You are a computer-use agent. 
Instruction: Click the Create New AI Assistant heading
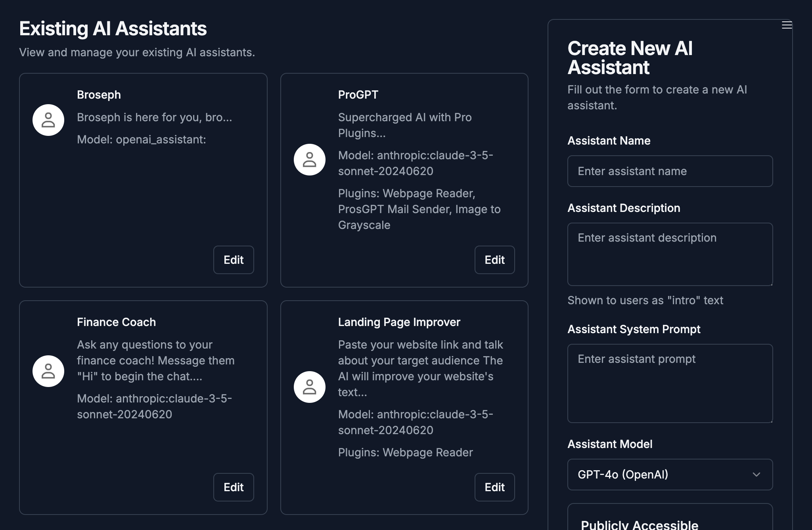point(630,58)
